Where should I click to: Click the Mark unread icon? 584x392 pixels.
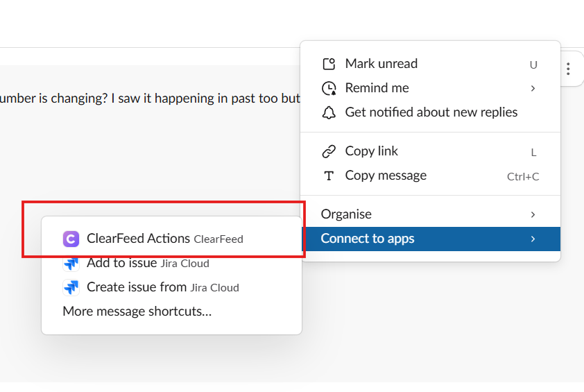(x=329, y=65)
